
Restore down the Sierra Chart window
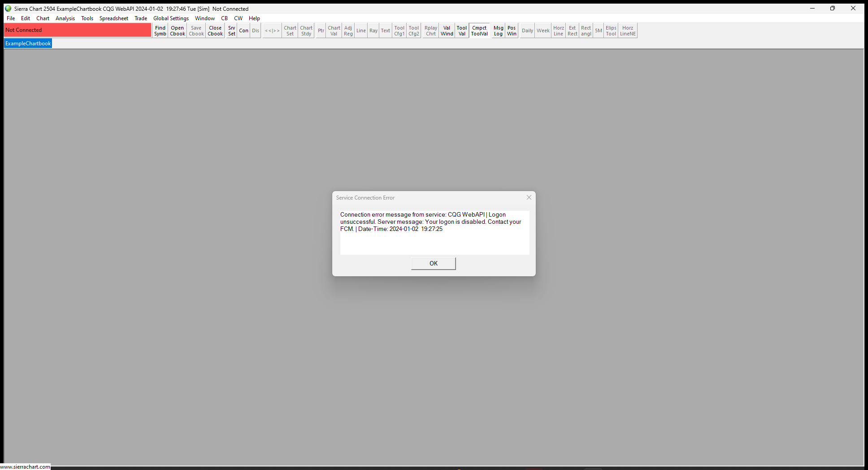pos(833,9)
